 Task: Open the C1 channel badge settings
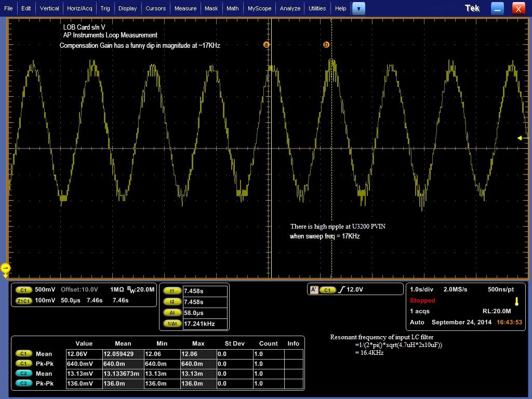(x=23, y=290)
